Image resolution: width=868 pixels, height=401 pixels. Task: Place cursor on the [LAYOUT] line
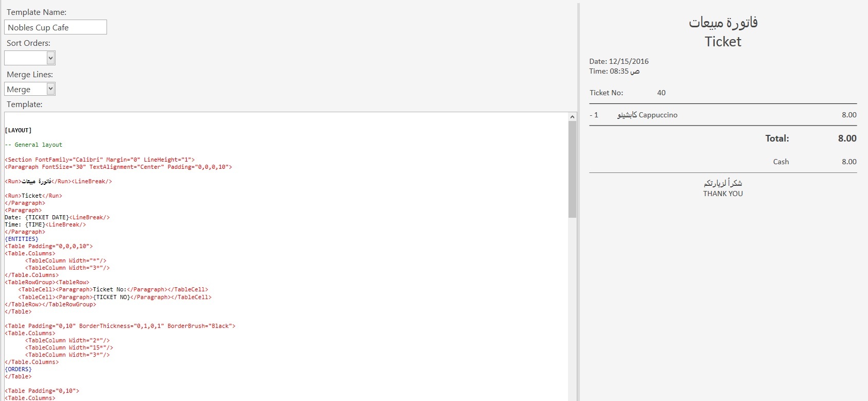click(x=19, y=130)
